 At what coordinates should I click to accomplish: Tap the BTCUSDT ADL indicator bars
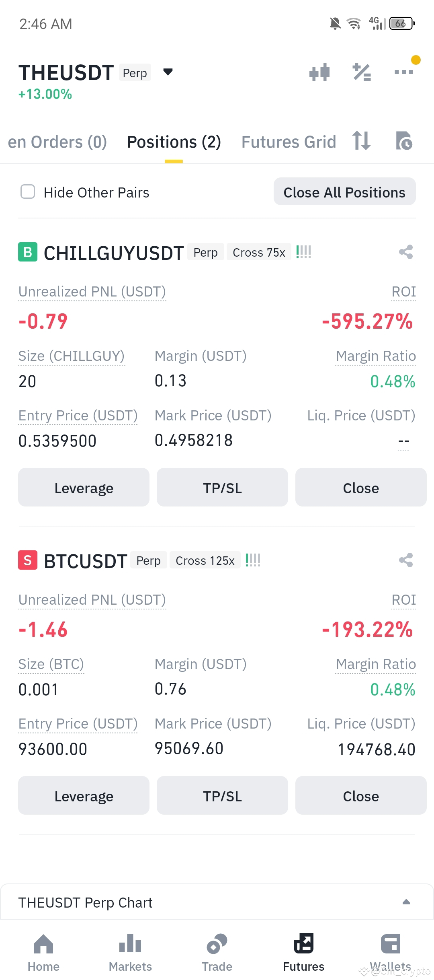(253, 560)
